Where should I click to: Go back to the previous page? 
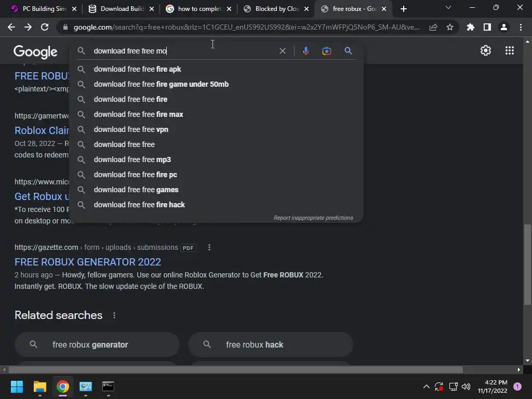click(11, 27)
